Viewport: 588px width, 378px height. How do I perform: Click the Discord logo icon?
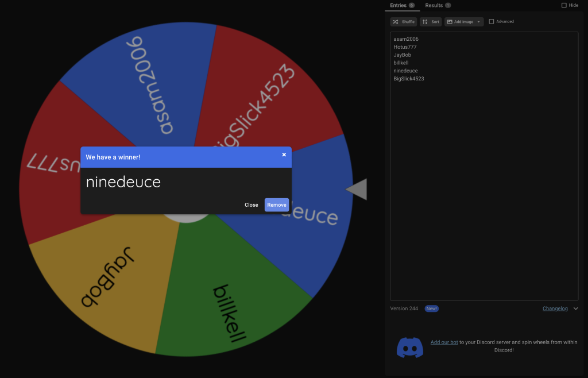pos(410,347)
